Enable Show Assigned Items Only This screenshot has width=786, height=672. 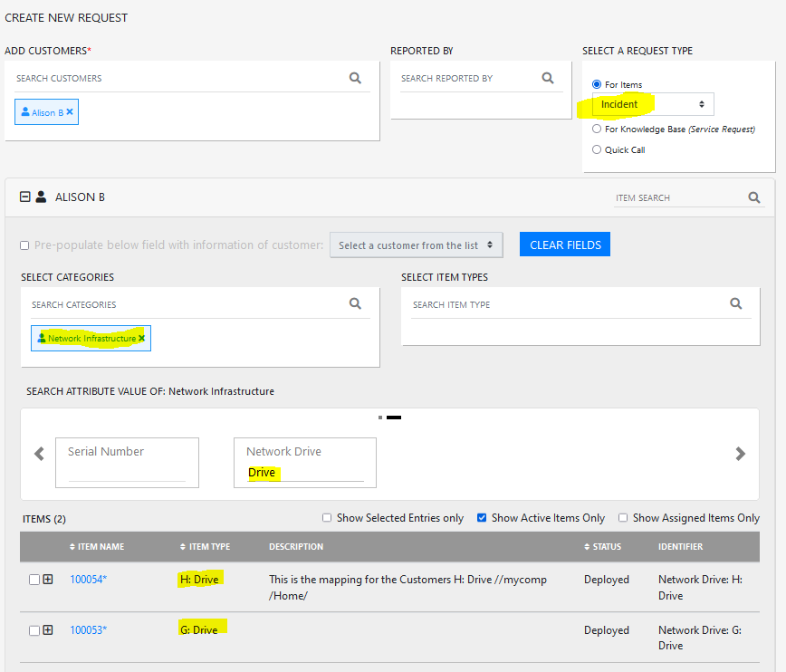(x=623, y=517)
